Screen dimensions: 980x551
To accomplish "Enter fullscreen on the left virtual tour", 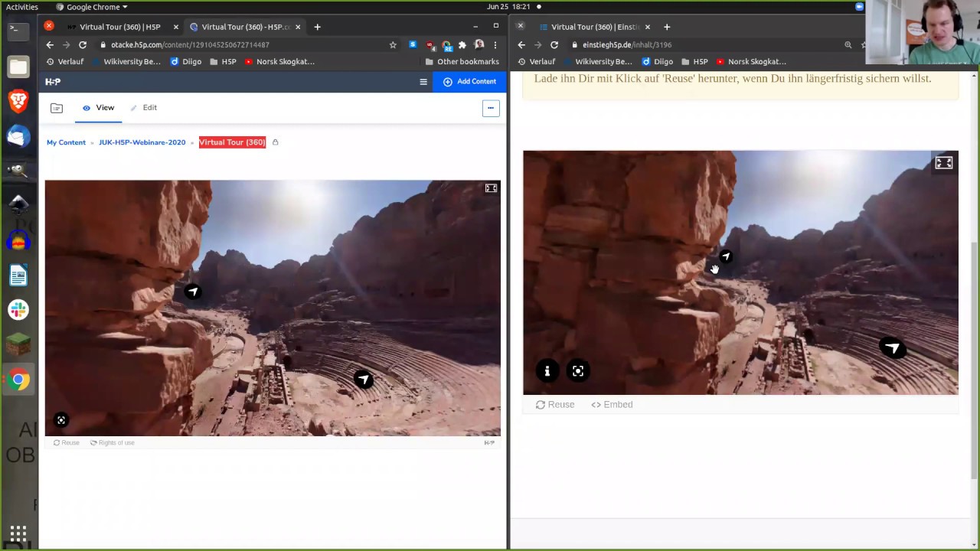I will click(491, 188).
